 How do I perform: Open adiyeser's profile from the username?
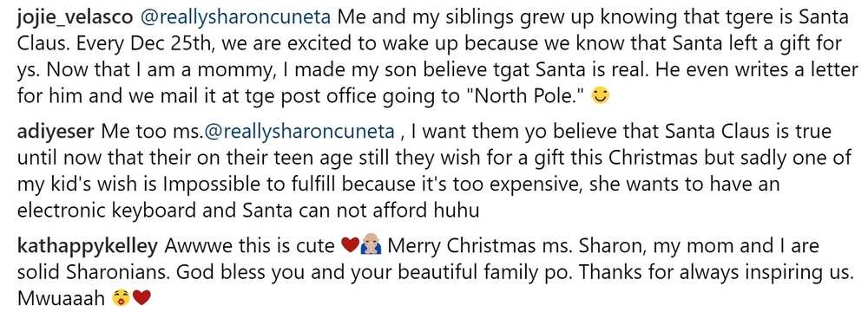(x=56, y=132)
